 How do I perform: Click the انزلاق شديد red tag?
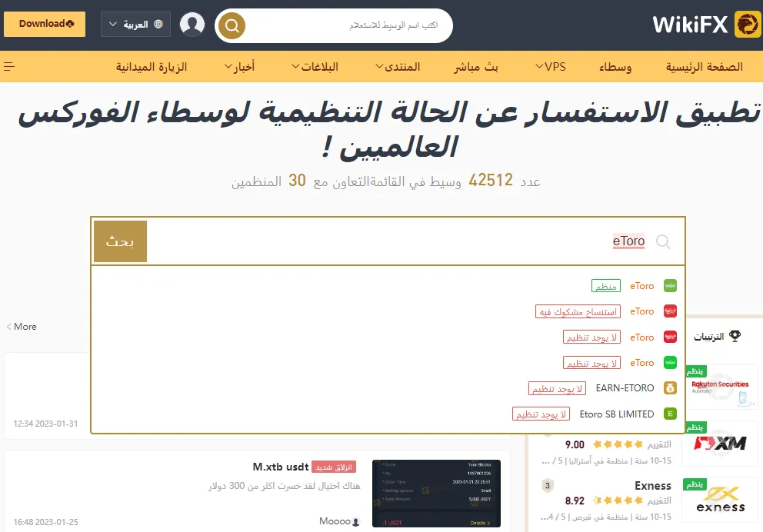pyautogui.click(x=334, y=467)
